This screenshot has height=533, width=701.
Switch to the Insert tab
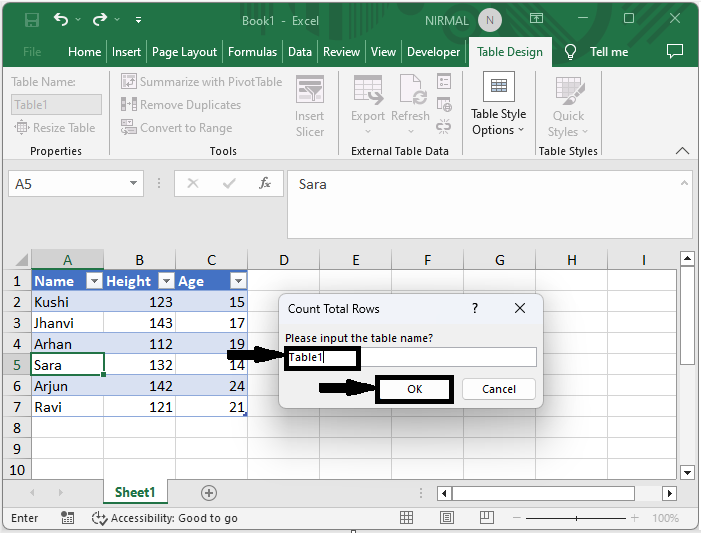coord(126,52)
